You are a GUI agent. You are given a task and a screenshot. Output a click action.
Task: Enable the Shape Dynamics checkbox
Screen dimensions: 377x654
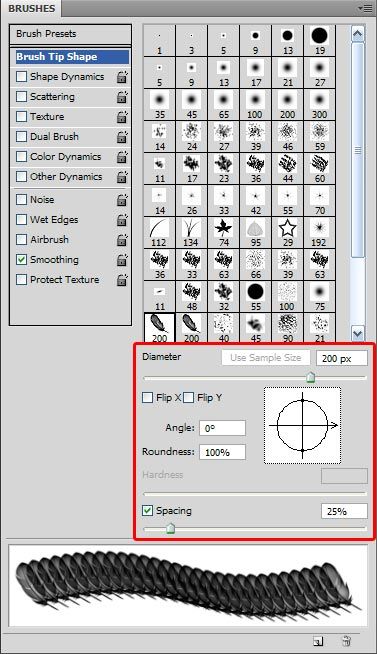(21, 77)
